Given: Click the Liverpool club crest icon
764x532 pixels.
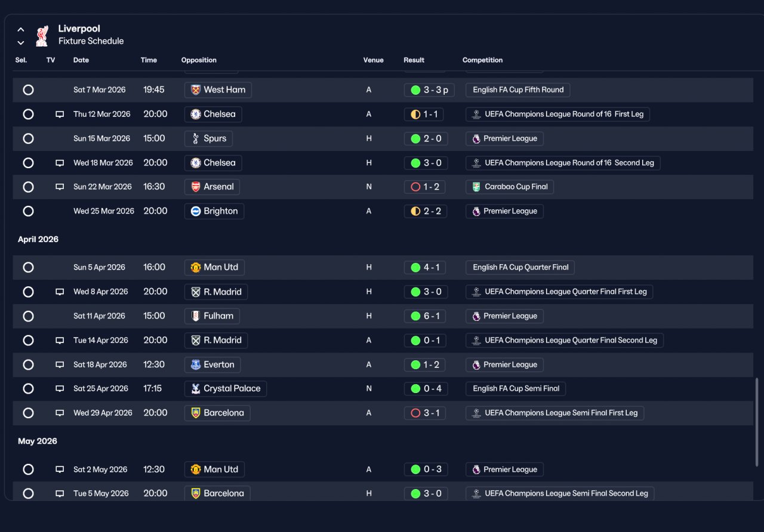Looking at the screenshot, I should point(41,35).
